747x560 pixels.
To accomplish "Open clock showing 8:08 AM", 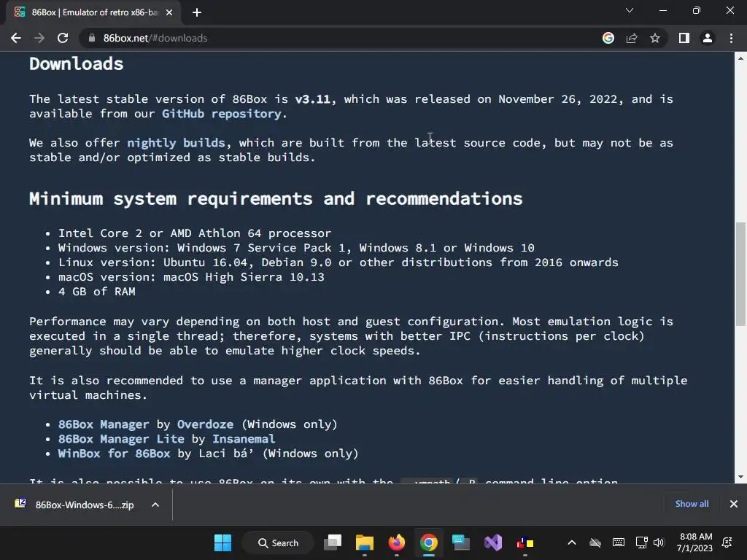I will (x=694, y=542).
